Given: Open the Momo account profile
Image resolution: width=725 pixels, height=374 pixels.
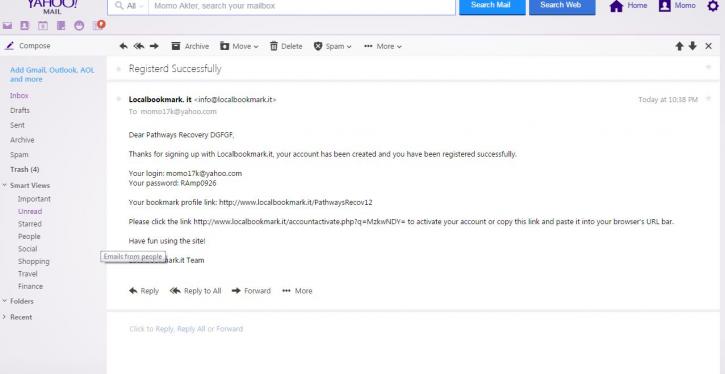Looking at the screenshot, I should (677, 6).
